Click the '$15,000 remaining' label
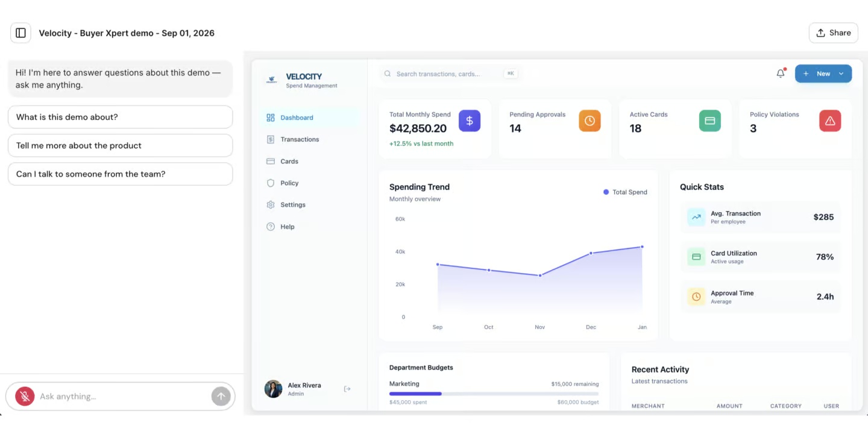This screenshot has width=868, height=434. click(x=575, y=384)
